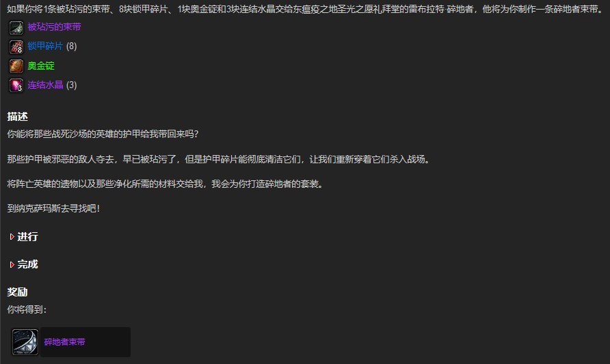Open the blue 锁甲碎片 item link
This screenshot has height=364, width=610.
[45, 46]
